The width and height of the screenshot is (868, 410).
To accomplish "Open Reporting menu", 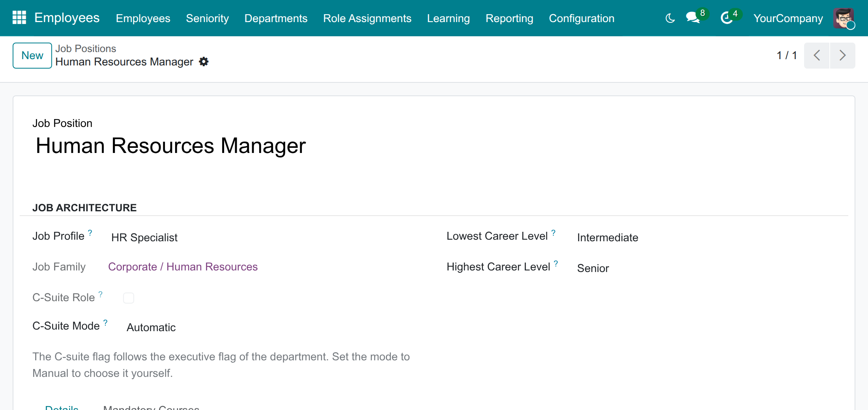I will (x=509, y=18).
